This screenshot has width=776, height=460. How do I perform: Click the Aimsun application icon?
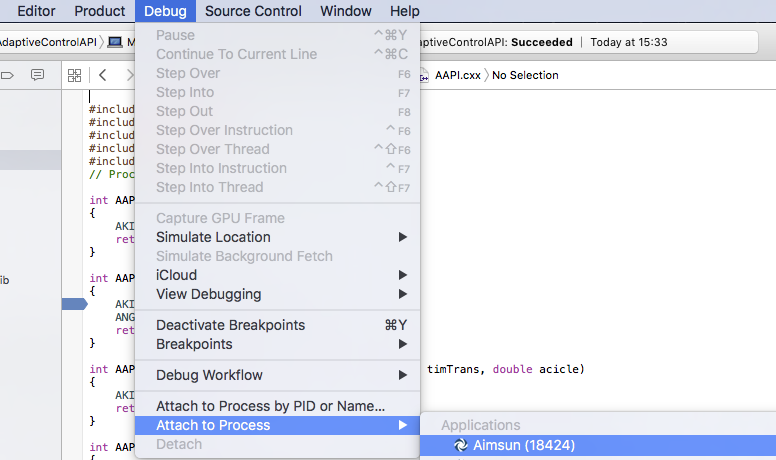[460, 445]
